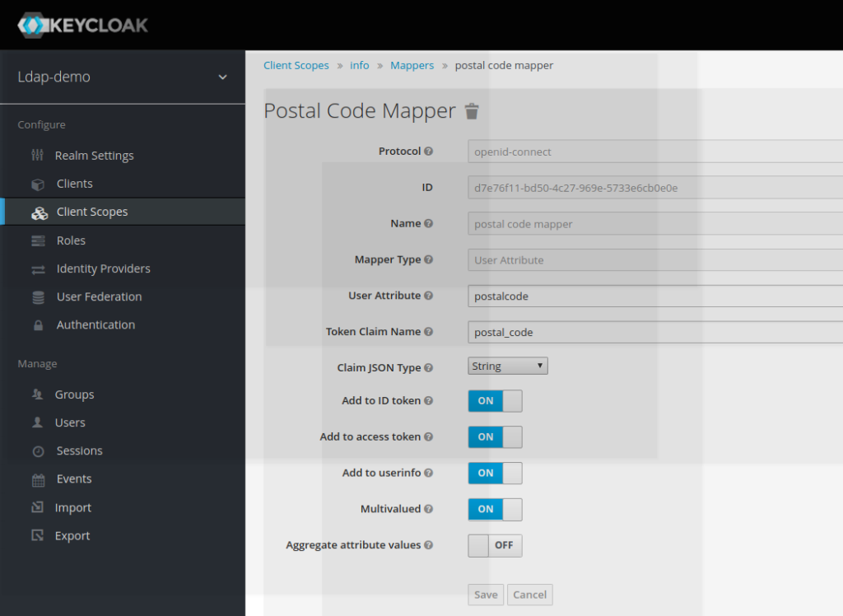Go to Client Scopes breadcrumb link
Image resolution: width=843 pixels, height=616 pixels.
point(296,66)
